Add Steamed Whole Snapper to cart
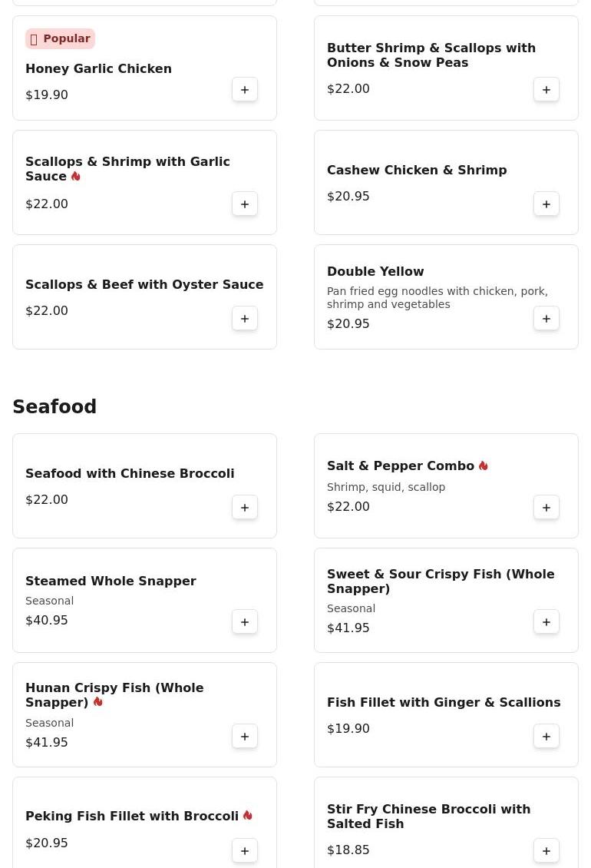 click(x=245, y=622)
